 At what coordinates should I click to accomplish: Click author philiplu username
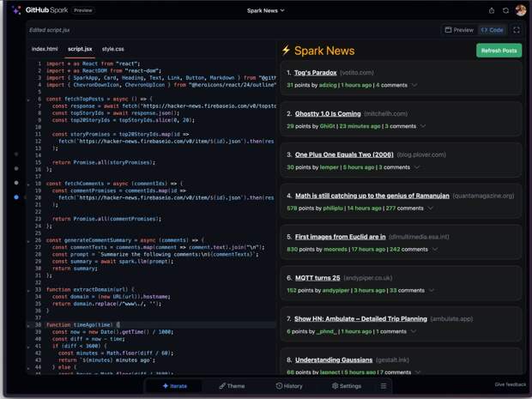pyautogui.click(x=333, y=209)
